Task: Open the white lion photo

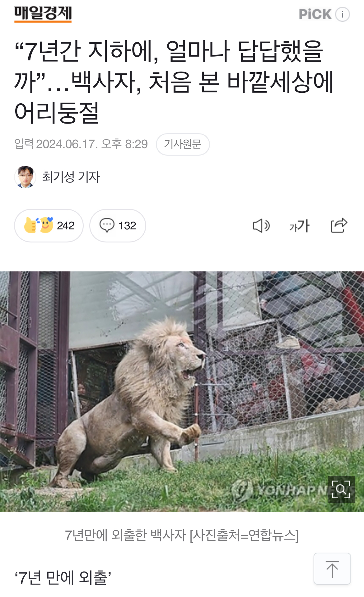Action: pos(182,392)
